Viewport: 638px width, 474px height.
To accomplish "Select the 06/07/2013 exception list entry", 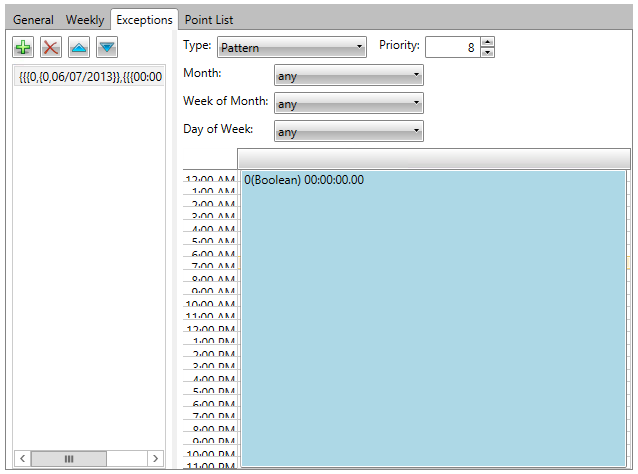I will point(90,77).
